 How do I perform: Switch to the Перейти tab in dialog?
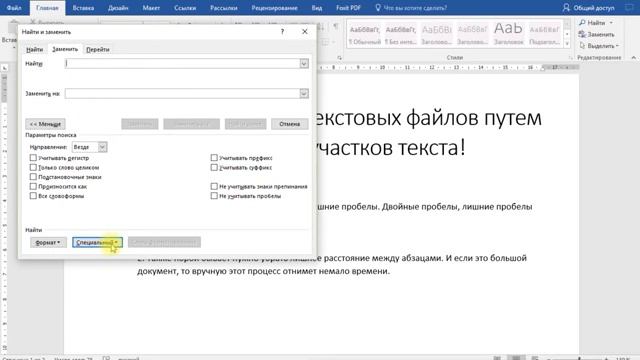98,49
